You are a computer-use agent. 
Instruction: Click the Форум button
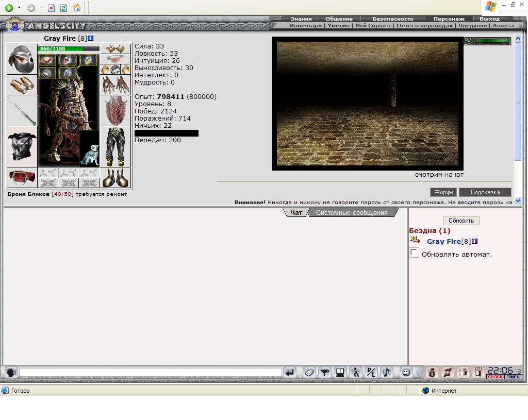point(443,192)
